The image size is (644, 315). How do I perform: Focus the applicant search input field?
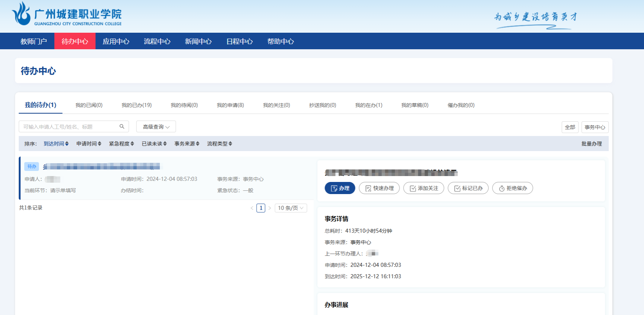tap(69, 127)
